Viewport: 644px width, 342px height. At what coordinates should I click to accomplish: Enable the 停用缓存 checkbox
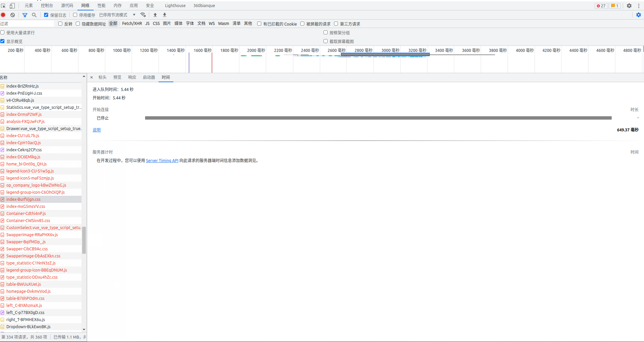[75, 15]
